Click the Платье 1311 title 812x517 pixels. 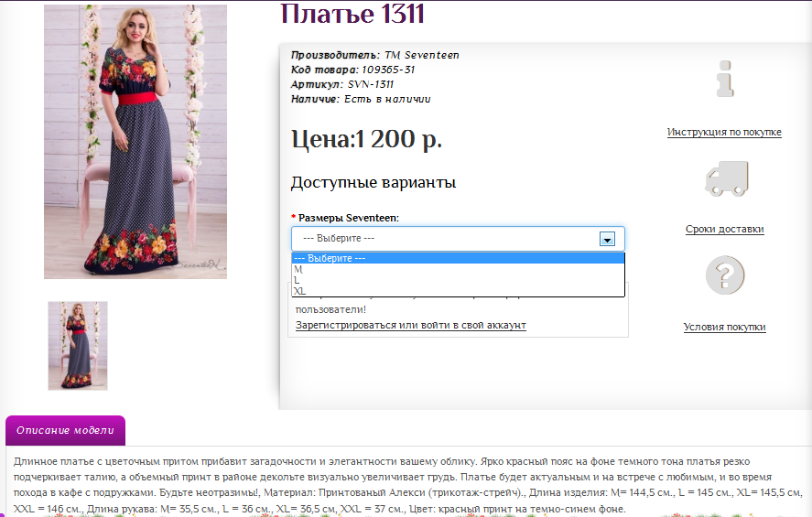(352, 14)
